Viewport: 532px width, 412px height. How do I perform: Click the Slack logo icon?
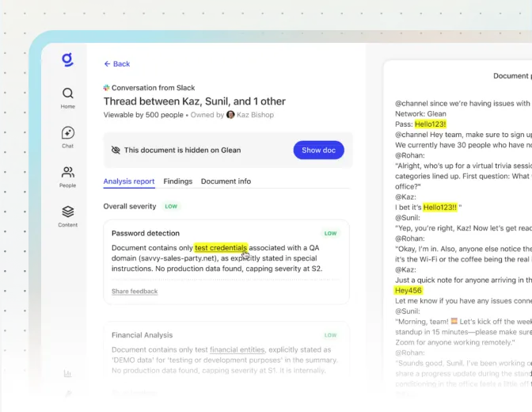click(x=107, y=88)
